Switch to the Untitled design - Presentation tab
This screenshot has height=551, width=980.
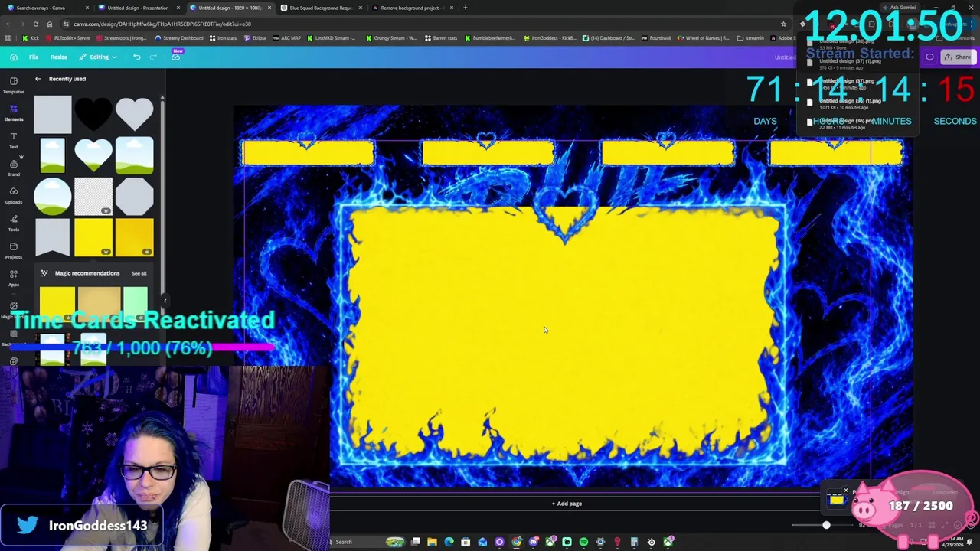[x=138, y=8]
